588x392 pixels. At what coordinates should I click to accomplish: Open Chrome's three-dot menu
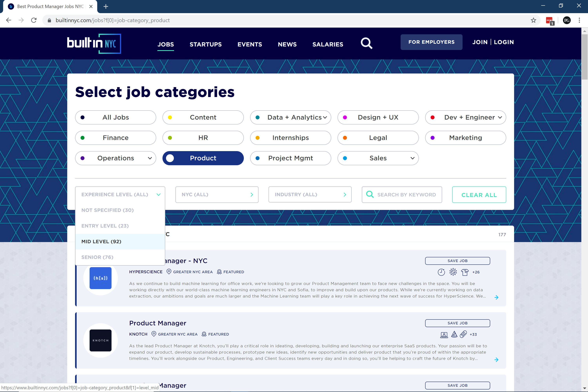pos(579,20)
